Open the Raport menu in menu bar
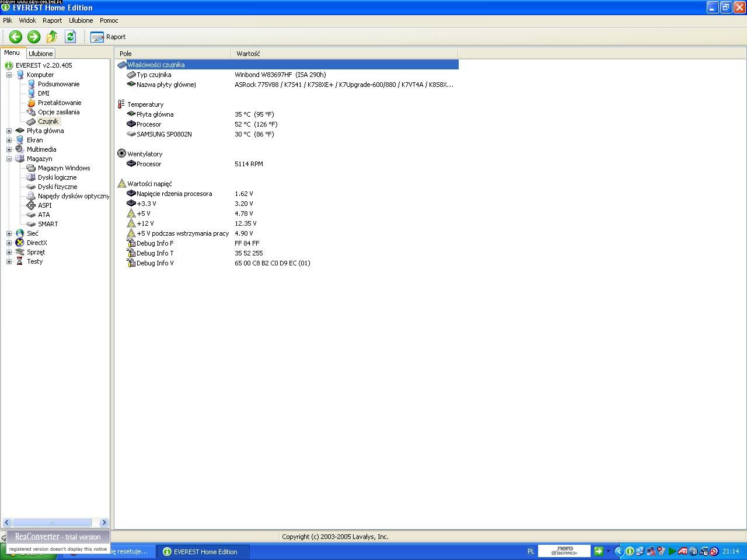The image size is (747, 560). [x=52, y=20]
